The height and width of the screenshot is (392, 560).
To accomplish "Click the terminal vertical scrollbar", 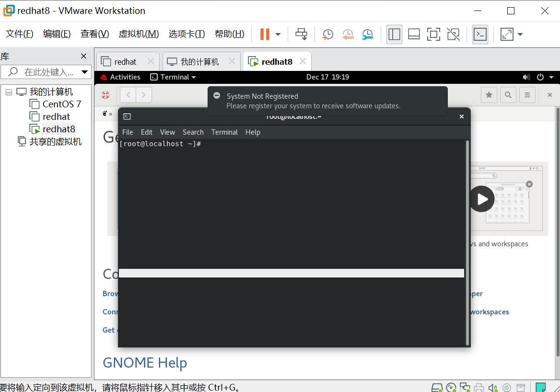I will pos(467,243).
